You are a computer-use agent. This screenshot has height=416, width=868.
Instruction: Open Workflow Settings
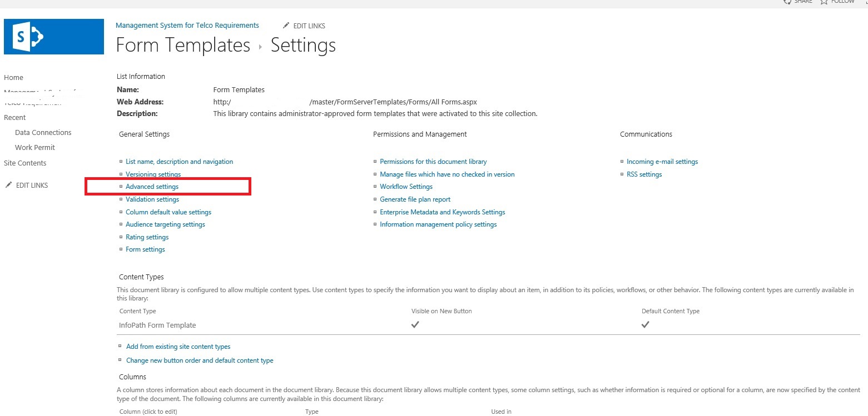(406, 186)
